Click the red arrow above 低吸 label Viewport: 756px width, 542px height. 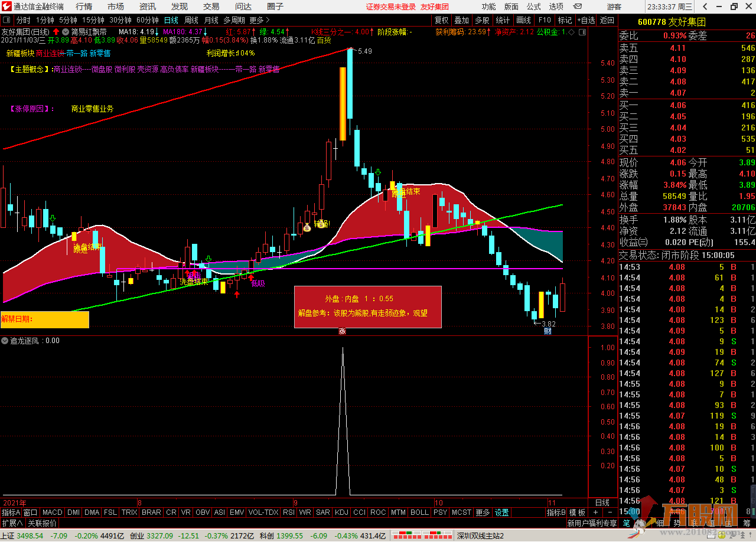251,276
